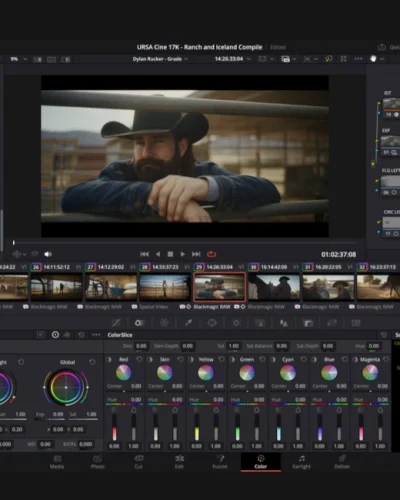
Task: Reset the Red slice vector
Action: click(139, 359)
